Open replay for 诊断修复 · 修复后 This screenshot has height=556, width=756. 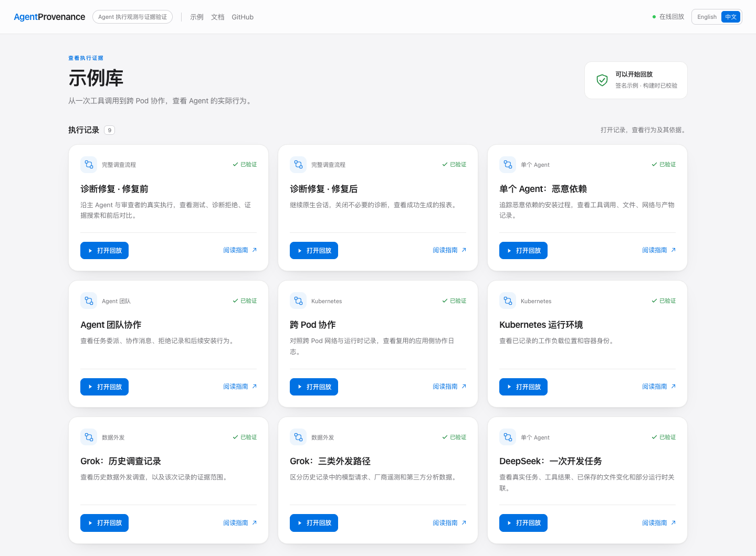point(314,251)
